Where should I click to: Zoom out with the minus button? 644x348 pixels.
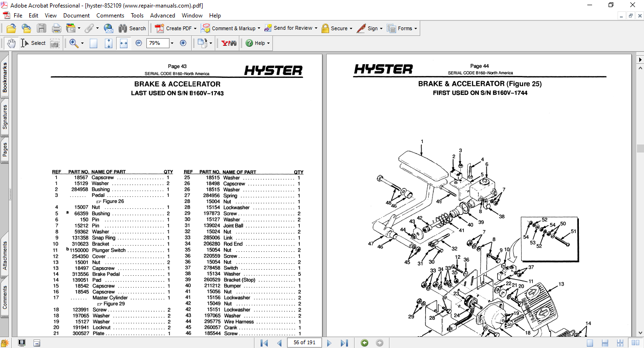[x=138, y=43]
